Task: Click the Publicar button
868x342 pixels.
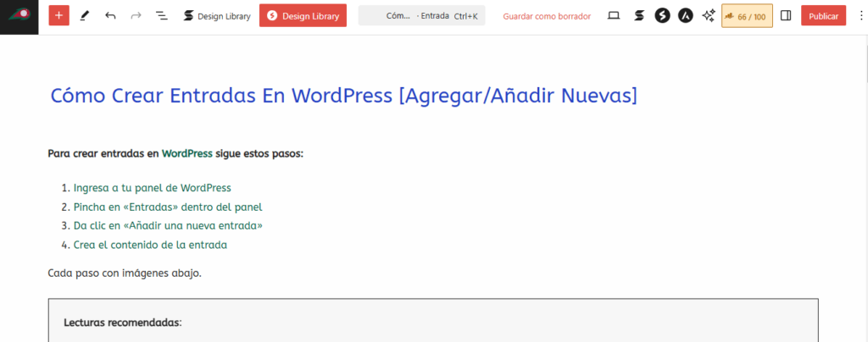Action: [x=823, y=16]
